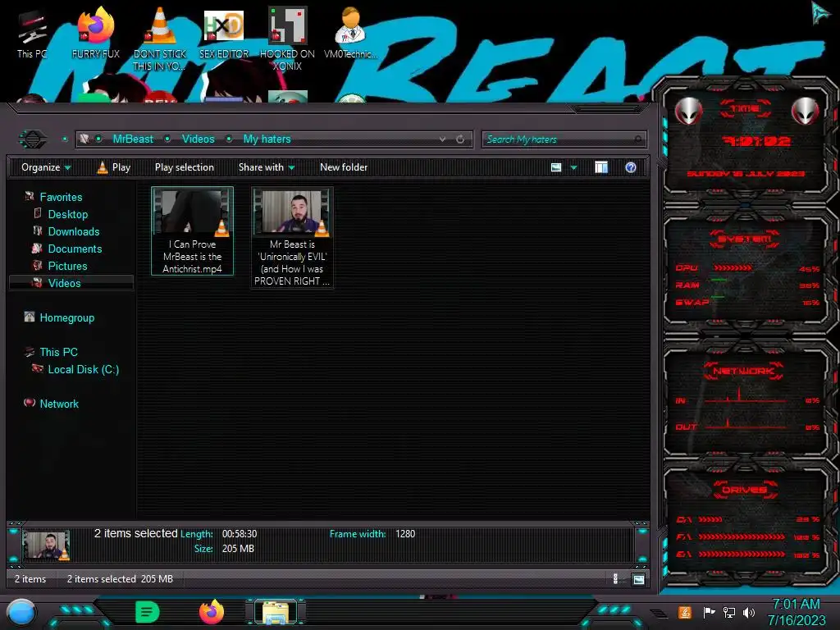
Task: Click the taskbar clock showing 7:01 AM
Action: 796,612
